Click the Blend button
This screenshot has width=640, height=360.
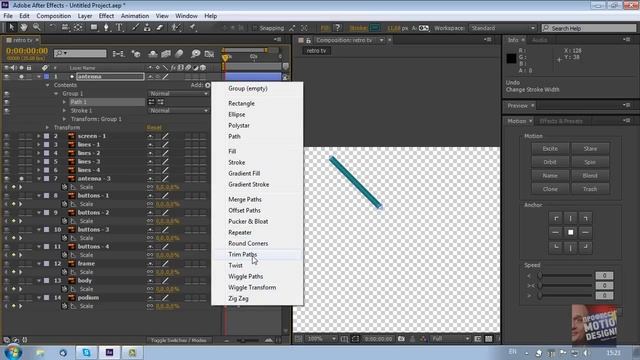tap(590, 176)
